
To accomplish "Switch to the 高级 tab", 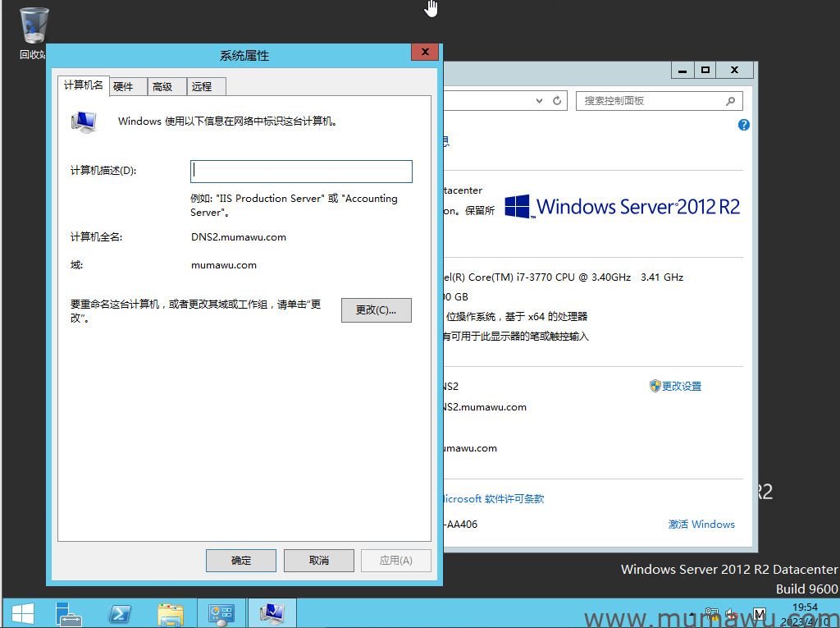I will click(162, 87).
